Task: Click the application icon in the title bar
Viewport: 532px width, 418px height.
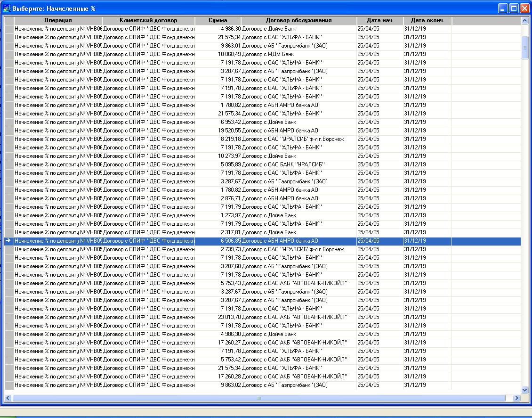Action: tap(7, 8)
